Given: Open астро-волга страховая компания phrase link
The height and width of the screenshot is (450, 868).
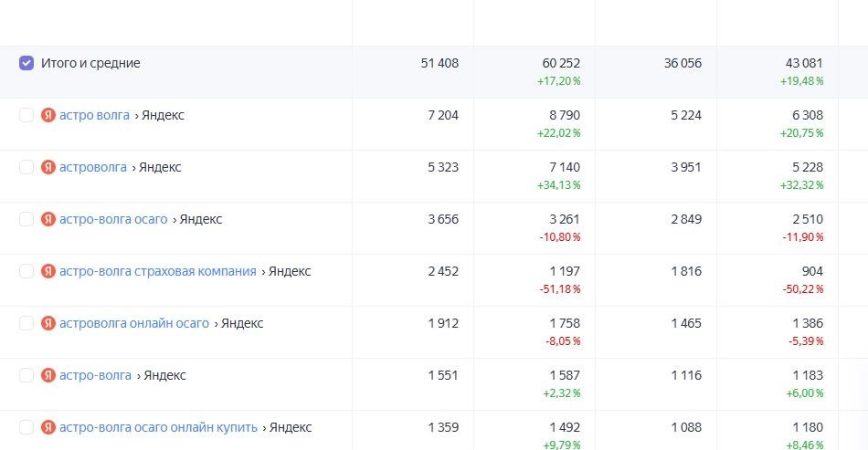Looking at the screenshot, I should pos(158,271).
